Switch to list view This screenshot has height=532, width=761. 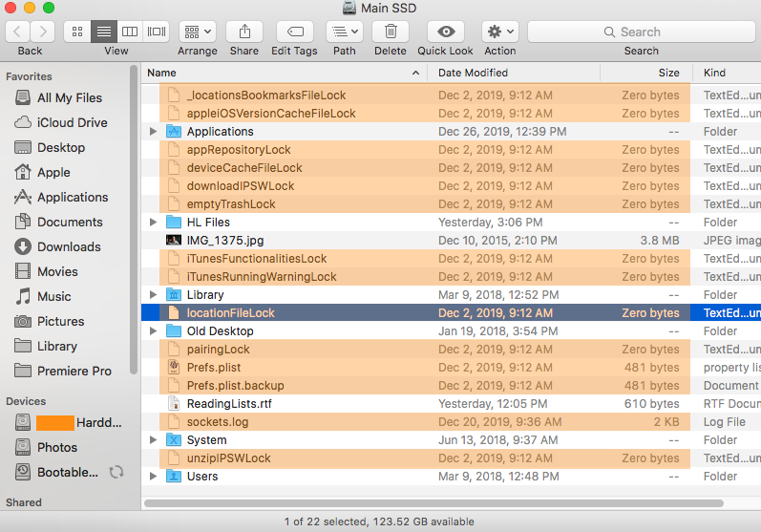click(x=104, y=32)
